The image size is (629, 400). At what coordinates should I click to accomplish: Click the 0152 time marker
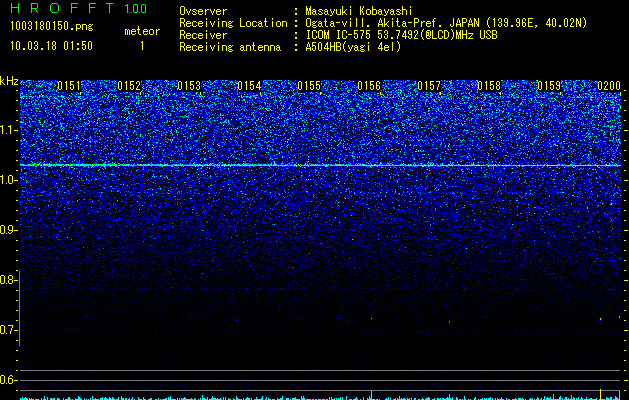coord(129,86)
